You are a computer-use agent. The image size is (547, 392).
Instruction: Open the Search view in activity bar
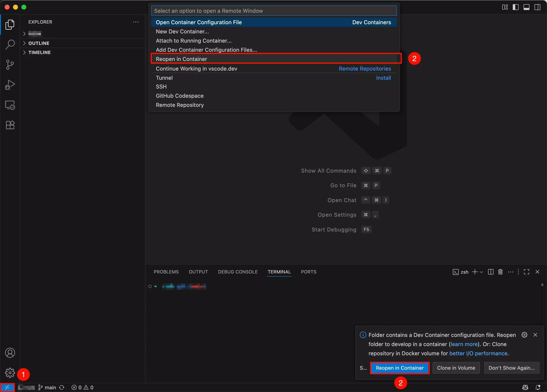point(10,44)
